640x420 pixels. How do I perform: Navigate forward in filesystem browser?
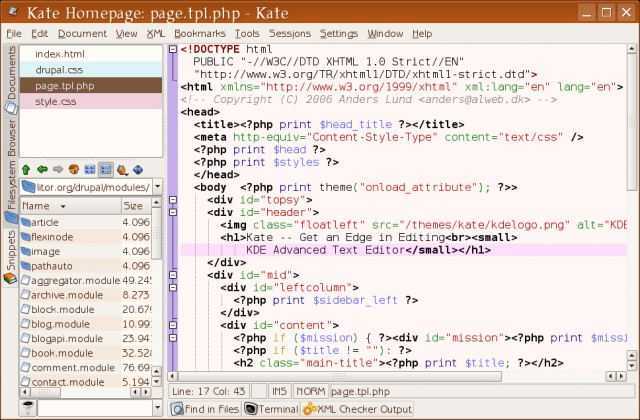click(58, 169)
